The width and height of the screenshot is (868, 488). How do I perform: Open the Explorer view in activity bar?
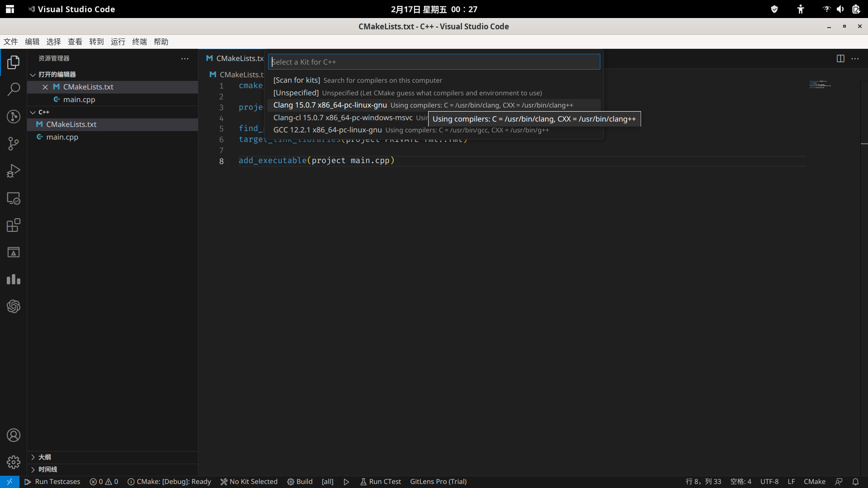14,62
